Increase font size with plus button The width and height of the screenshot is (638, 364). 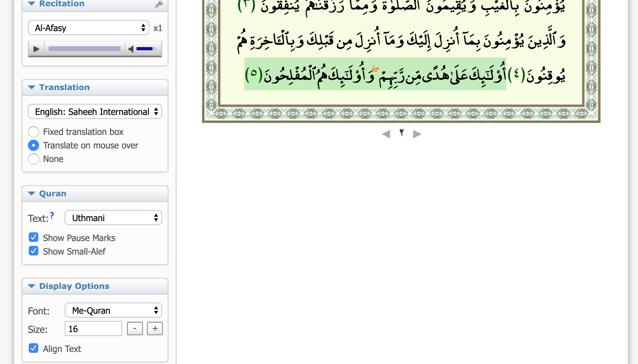pos(155,329)
